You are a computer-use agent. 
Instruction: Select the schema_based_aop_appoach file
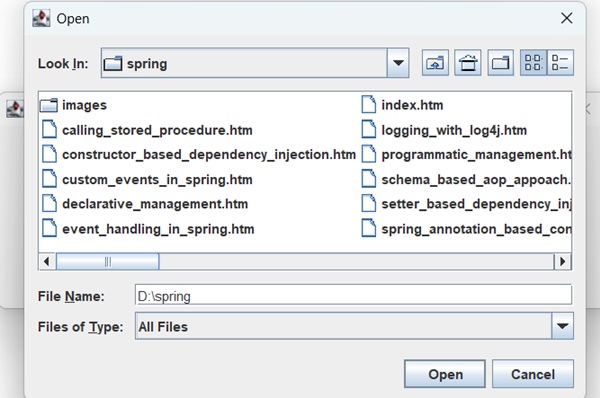466,179
